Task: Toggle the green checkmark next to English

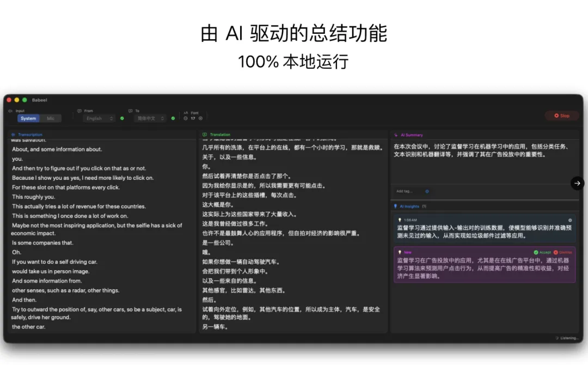Action: 121,118
